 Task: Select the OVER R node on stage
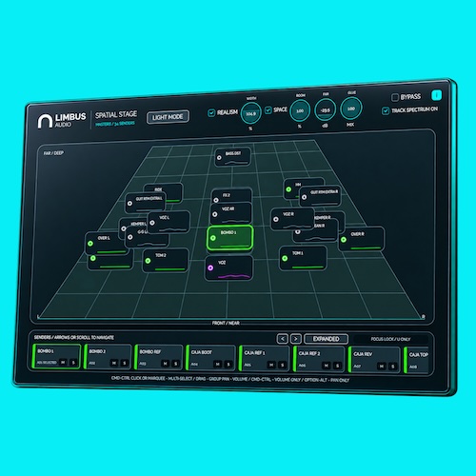(362, 239)
